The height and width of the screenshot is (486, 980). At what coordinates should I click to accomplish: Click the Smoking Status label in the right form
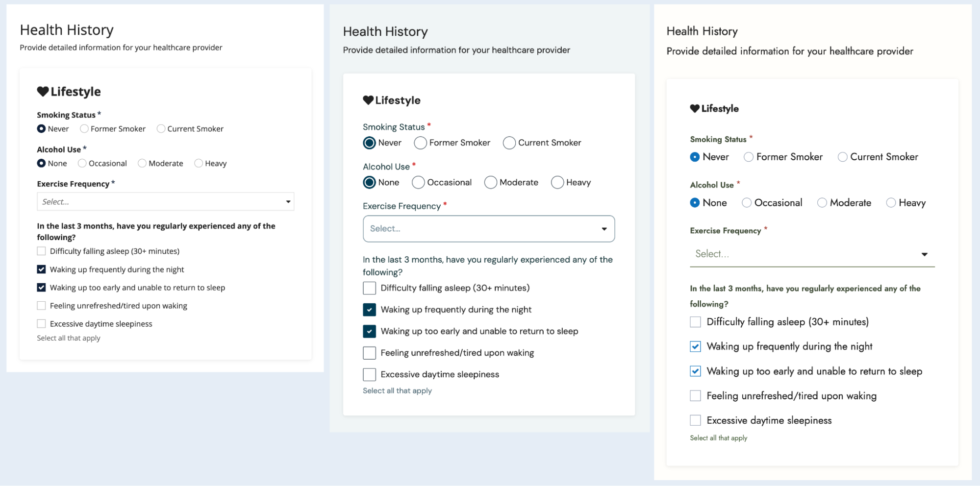pyautogui.click(x=718, y=140)
